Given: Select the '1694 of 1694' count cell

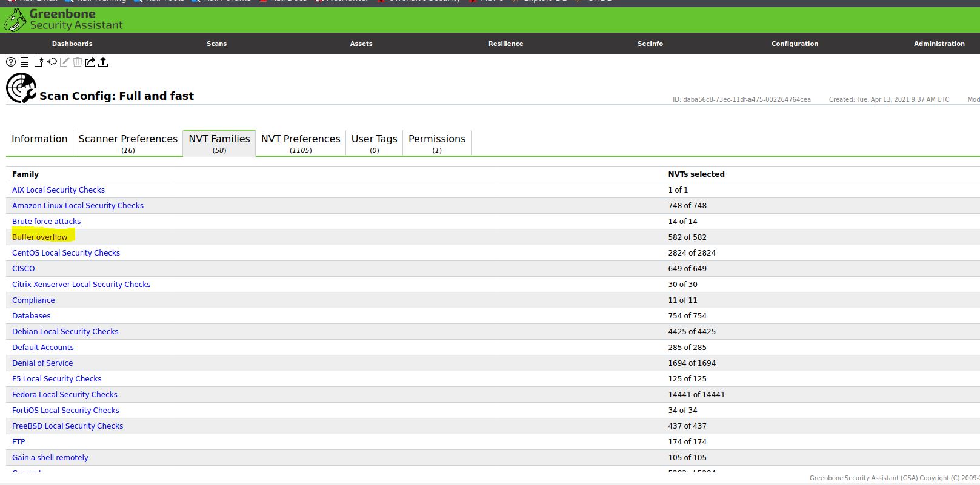Looking at the screenshot, I should point(692,363).
